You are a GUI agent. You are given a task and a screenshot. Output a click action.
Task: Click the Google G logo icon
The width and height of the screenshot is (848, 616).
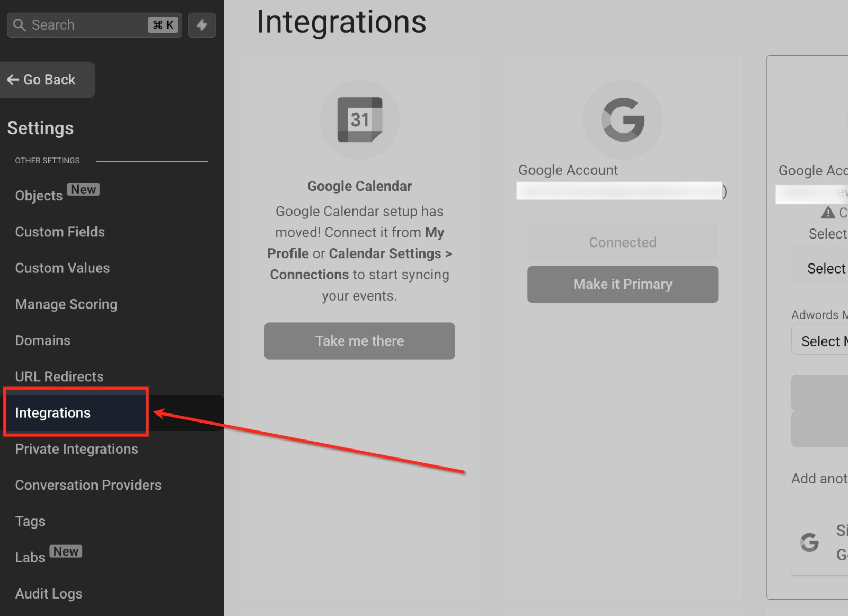click(x=623, y=120)
